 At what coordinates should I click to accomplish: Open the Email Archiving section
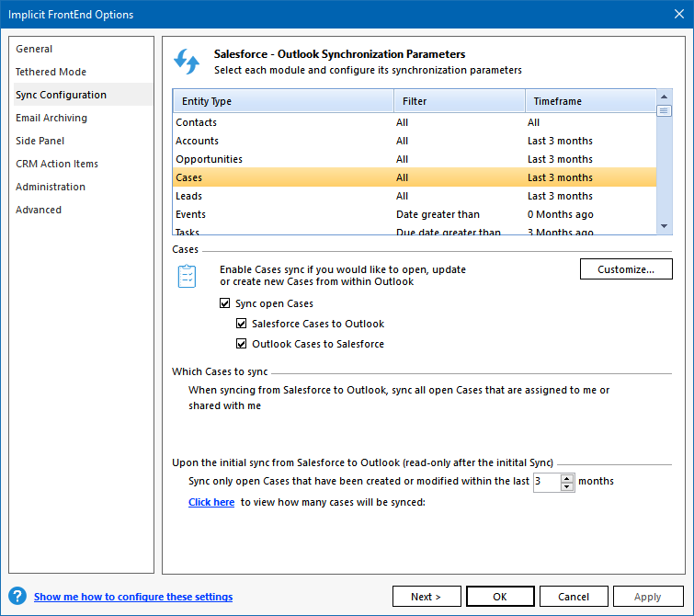(x=51, y=118)
